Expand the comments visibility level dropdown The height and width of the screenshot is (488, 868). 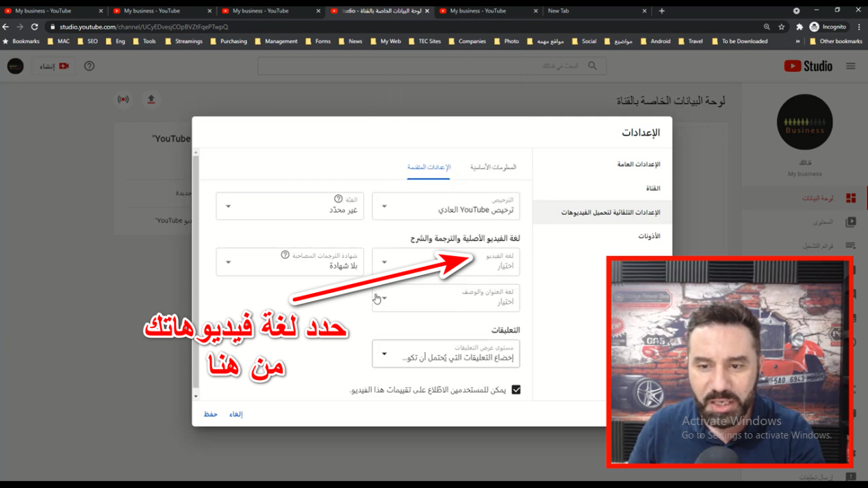446,354
